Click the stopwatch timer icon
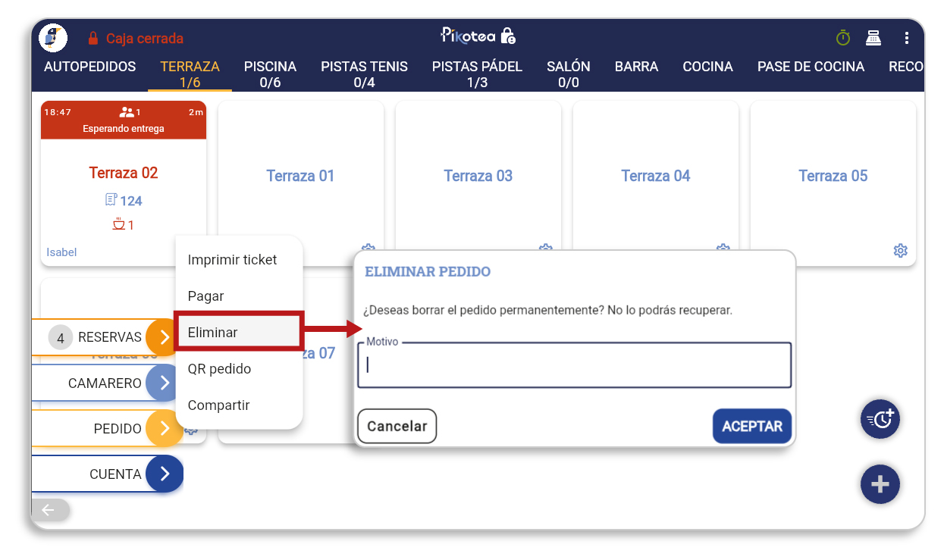The height and width of the screenshot is (560, 944). coord(843,37)
